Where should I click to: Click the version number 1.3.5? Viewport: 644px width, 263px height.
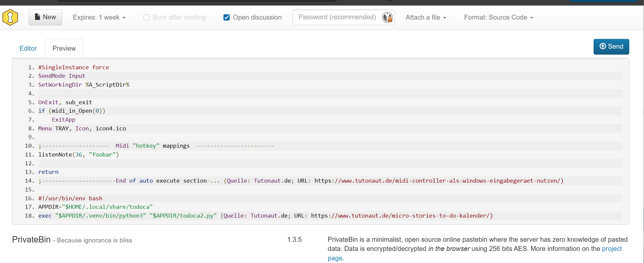click(294, 239)
